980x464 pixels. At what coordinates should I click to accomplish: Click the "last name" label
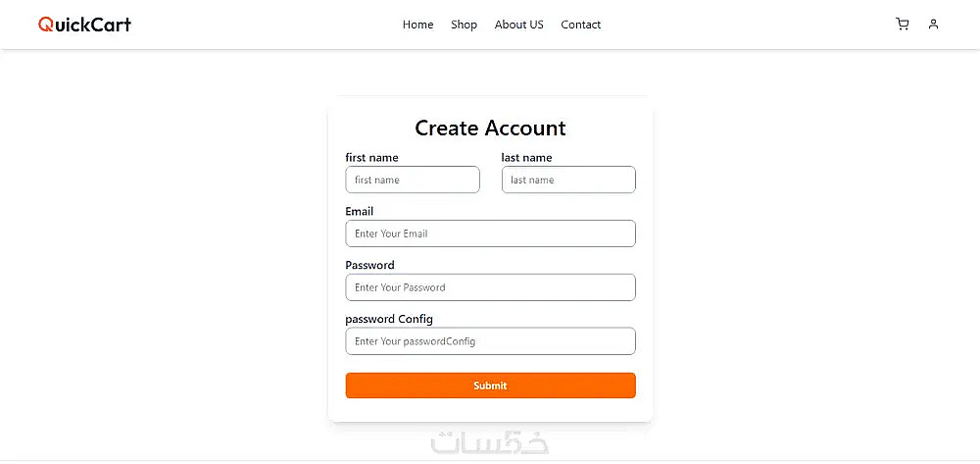click(526, 158)
